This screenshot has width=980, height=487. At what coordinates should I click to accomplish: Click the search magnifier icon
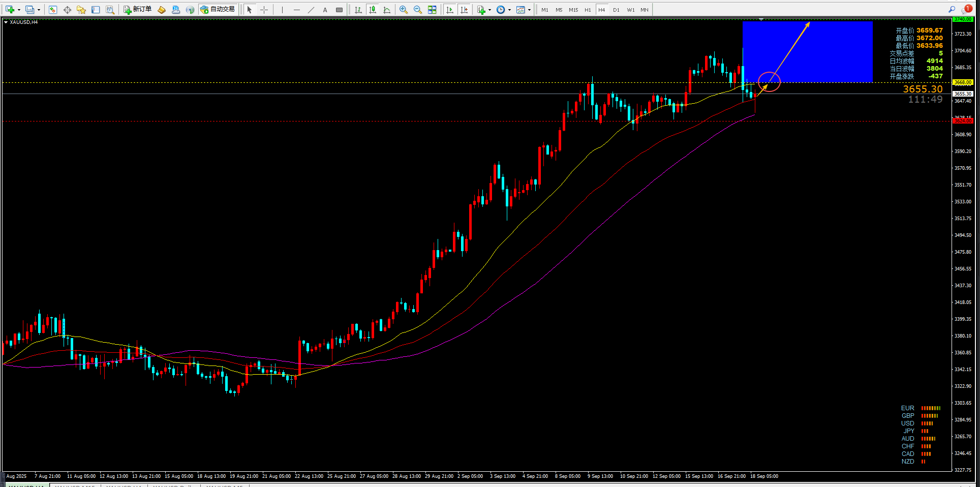(952, 9)
